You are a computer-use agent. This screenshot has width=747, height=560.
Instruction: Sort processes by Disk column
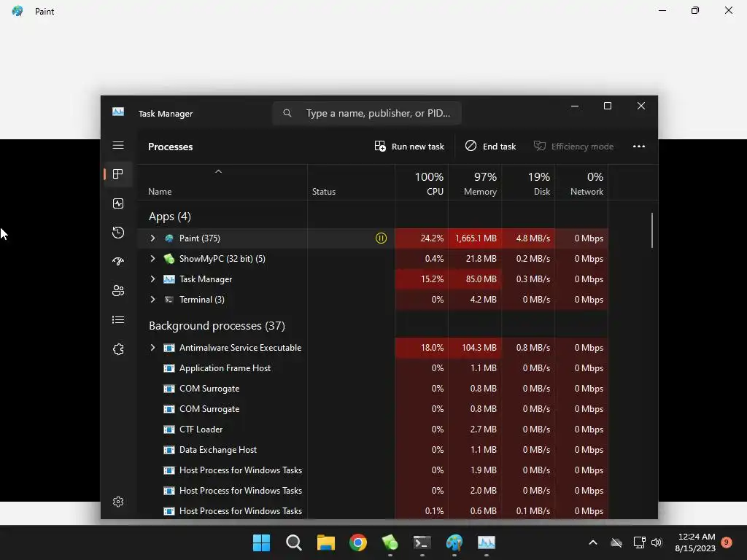coord(528,183)
